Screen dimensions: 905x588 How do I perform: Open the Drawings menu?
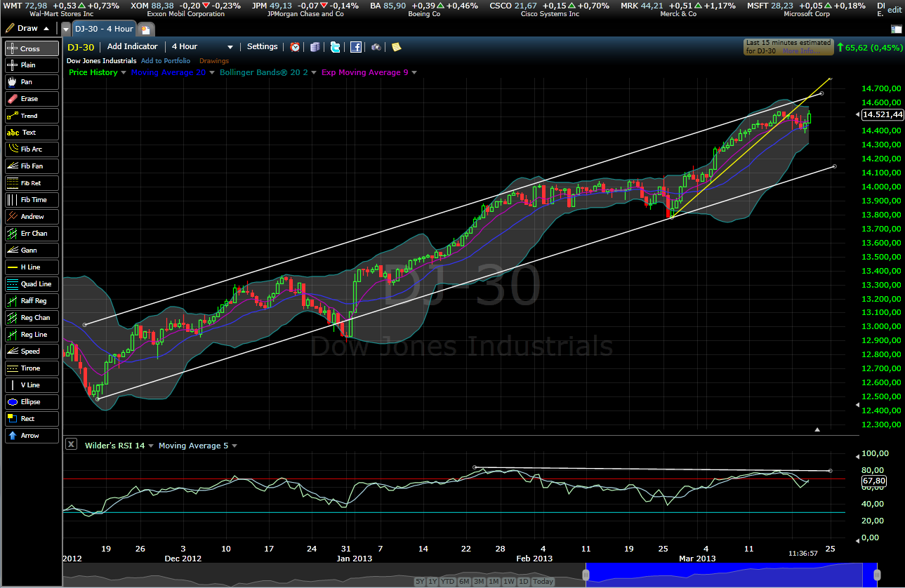click(213, 60)
